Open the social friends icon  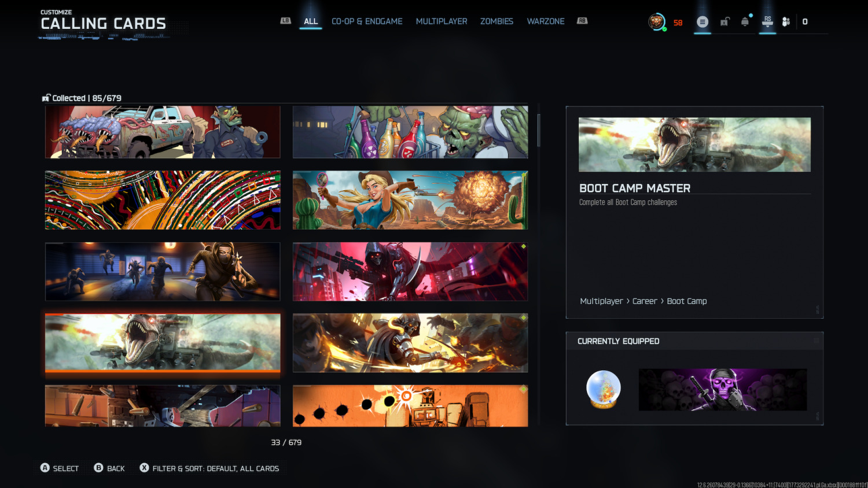pyautogui.click(x=786, y=22)
